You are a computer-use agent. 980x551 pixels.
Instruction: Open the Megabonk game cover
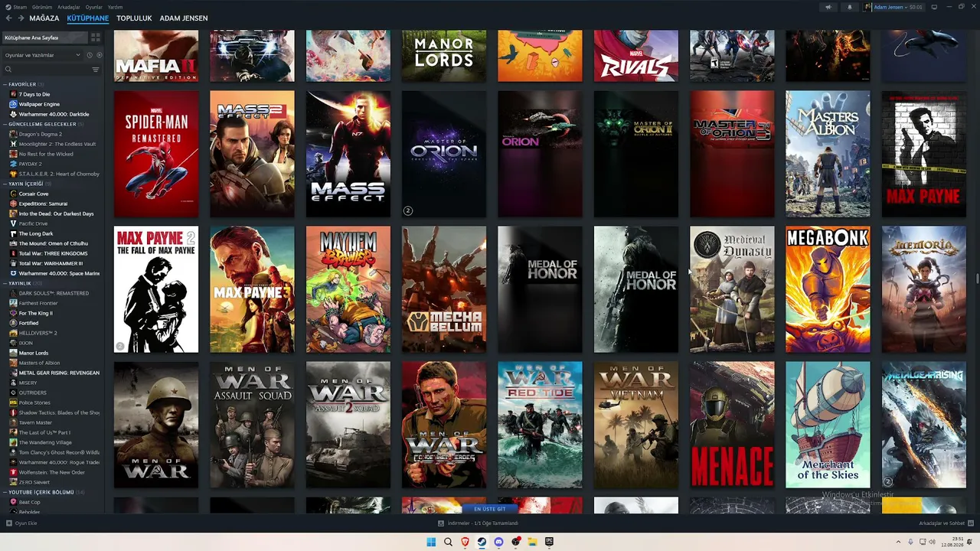click(828, 289)
